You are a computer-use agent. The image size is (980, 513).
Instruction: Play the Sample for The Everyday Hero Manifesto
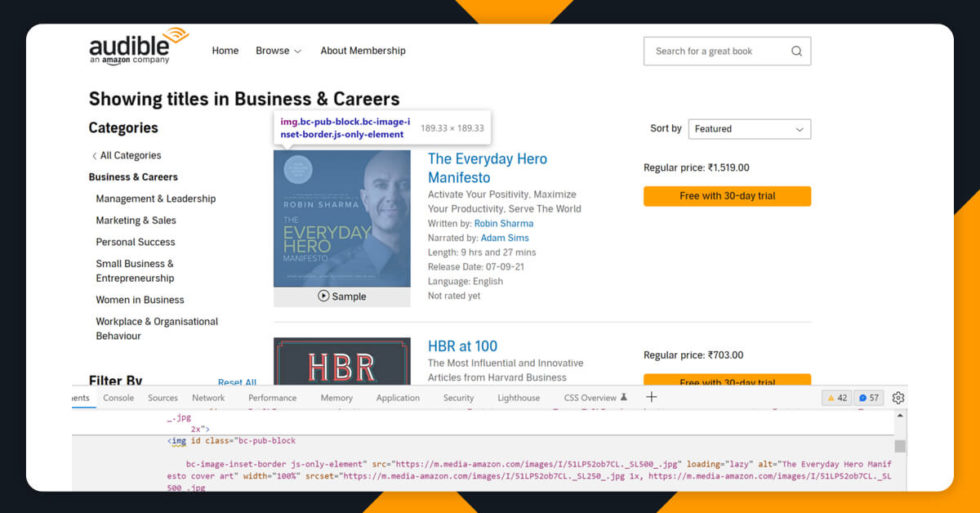[x=342, y=297]
